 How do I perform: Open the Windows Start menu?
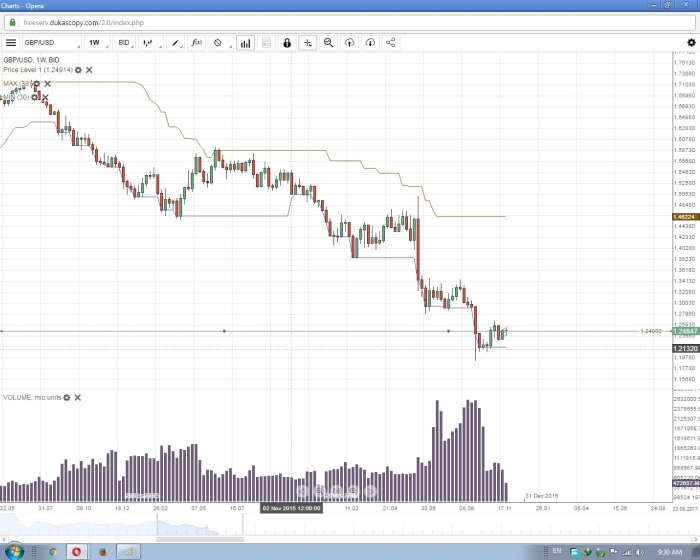coord(14,552)
